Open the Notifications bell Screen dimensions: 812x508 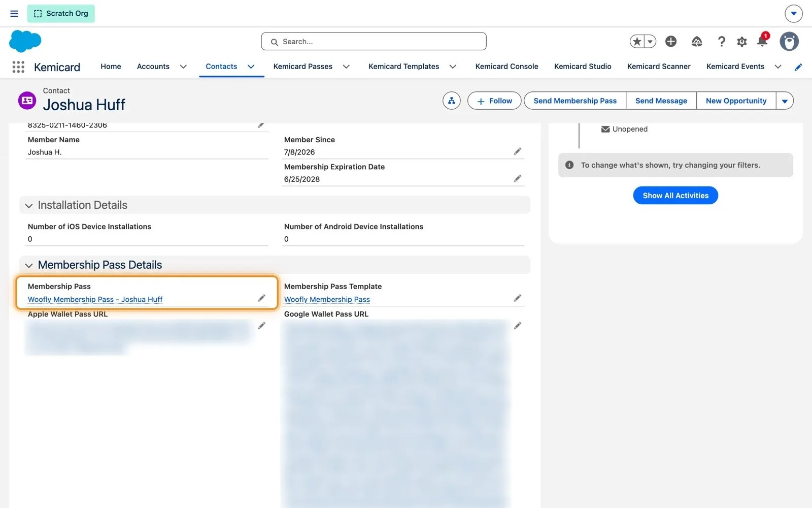tap(762, 41)
